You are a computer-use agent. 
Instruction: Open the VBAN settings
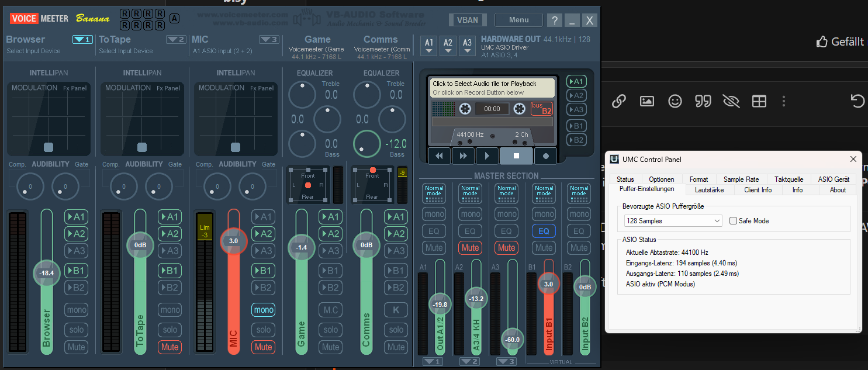pos(468,20)
